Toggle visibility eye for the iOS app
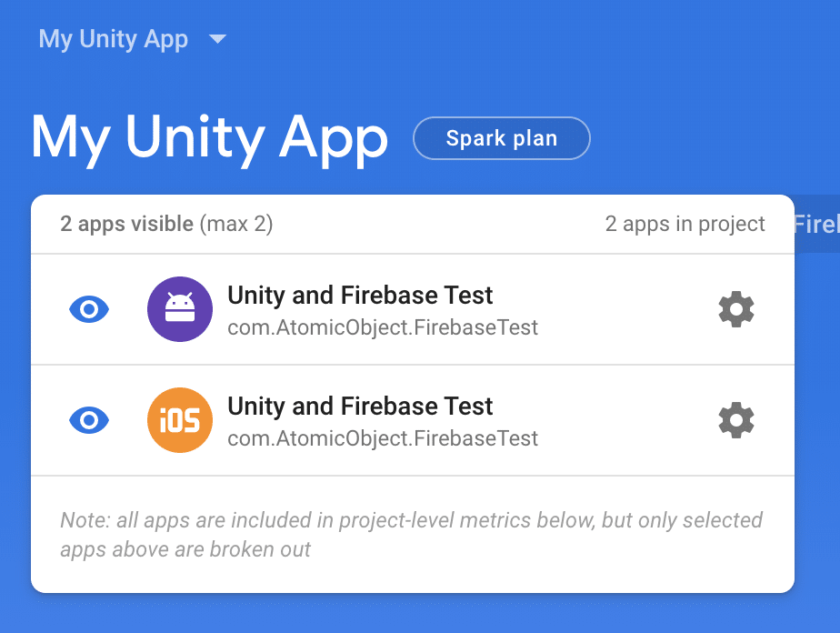Screen dimensions: 840x633 coord(89,420)
